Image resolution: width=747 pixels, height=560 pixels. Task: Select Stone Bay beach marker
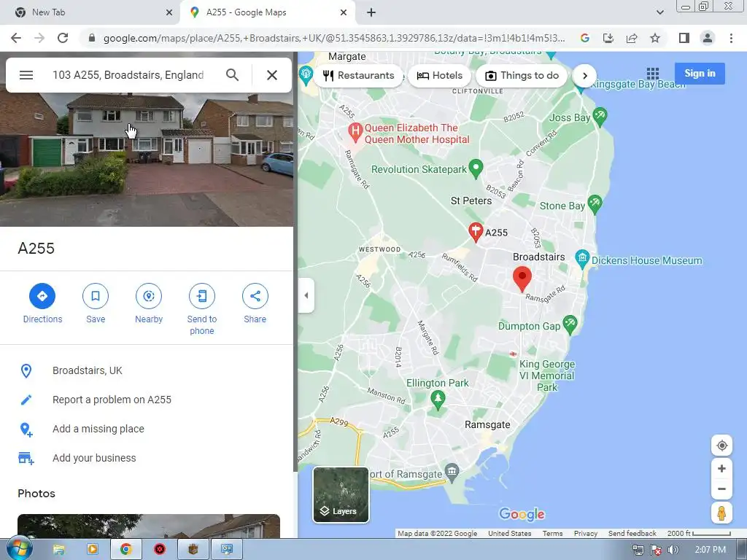click(x=595, y=204)
